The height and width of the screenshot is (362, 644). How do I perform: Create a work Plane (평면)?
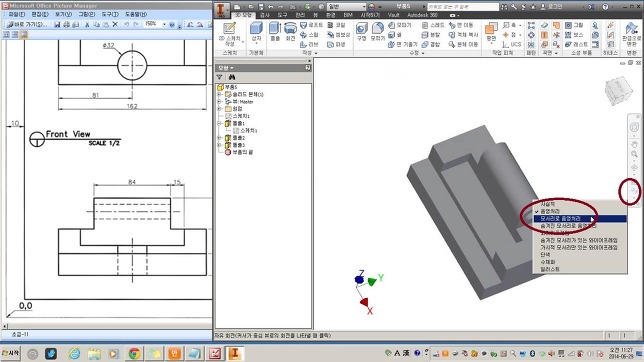[491, 32]
